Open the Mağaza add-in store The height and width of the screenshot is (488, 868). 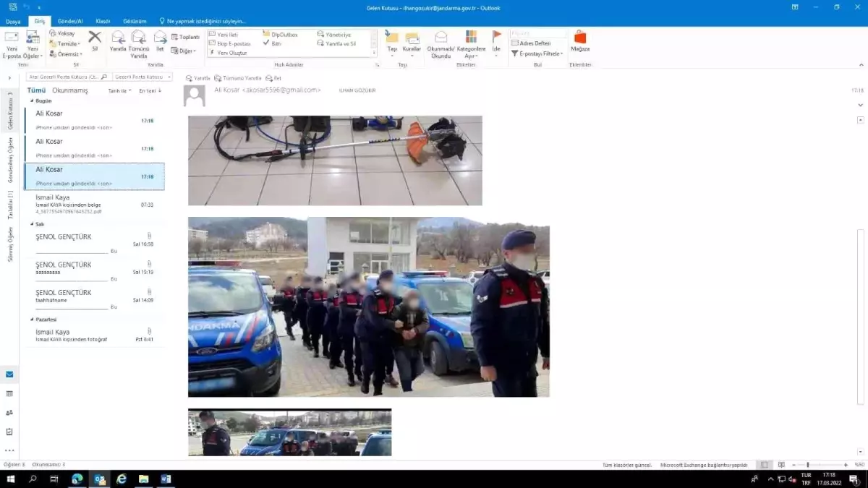pyautogui.click(x=579, y=42)
